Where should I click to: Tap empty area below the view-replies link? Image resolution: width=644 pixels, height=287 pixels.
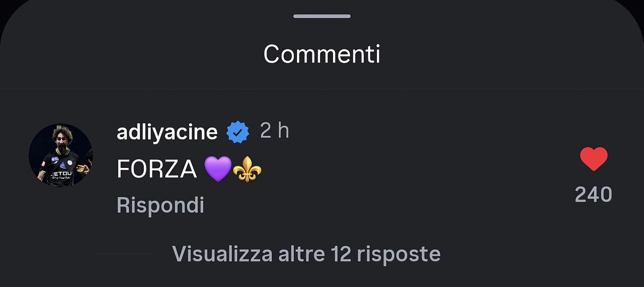tap(322, 276)
